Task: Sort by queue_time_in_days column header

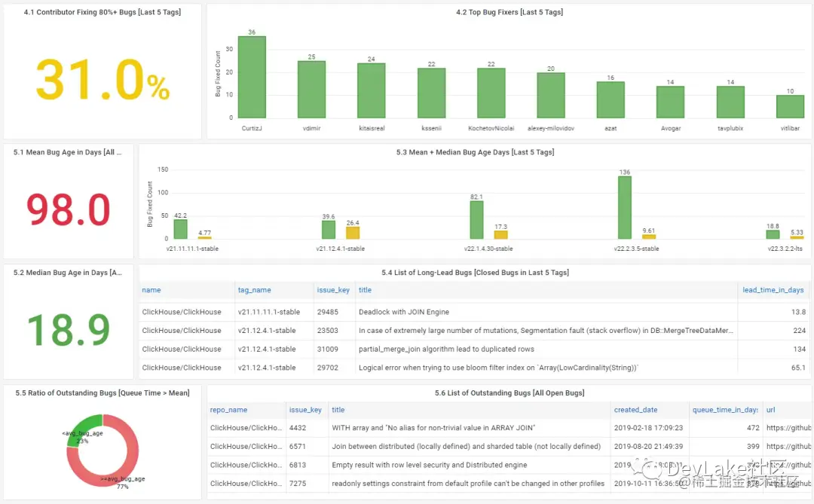Action: click(x=725, y=410)
